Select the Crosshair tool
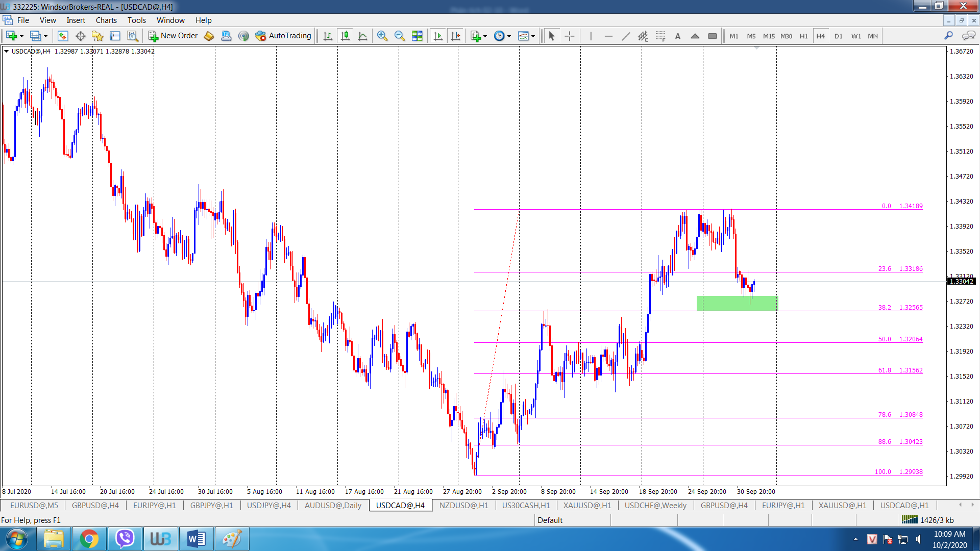 point(570,36)
